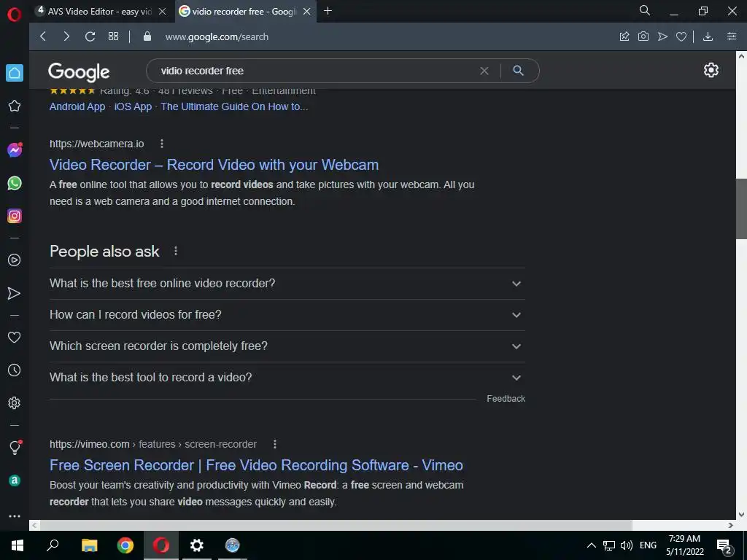Open the Windows Start menu

(x=18, y=545)
